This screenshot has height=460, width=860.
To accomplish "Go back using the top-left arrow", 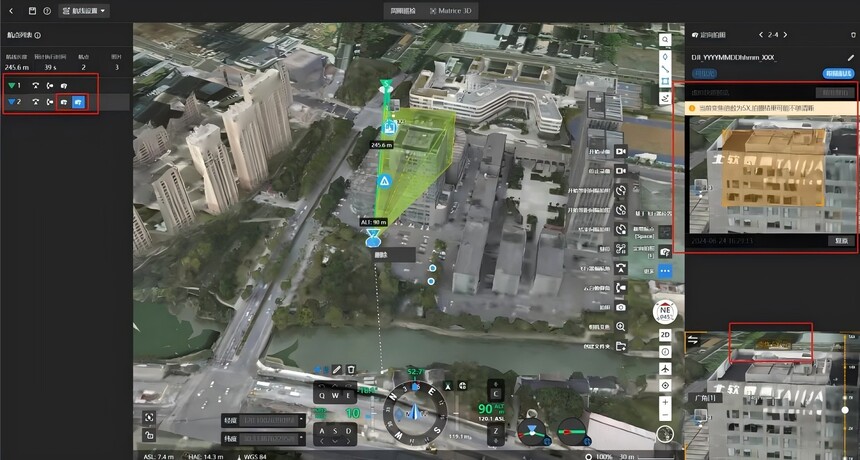I will 12,11.
